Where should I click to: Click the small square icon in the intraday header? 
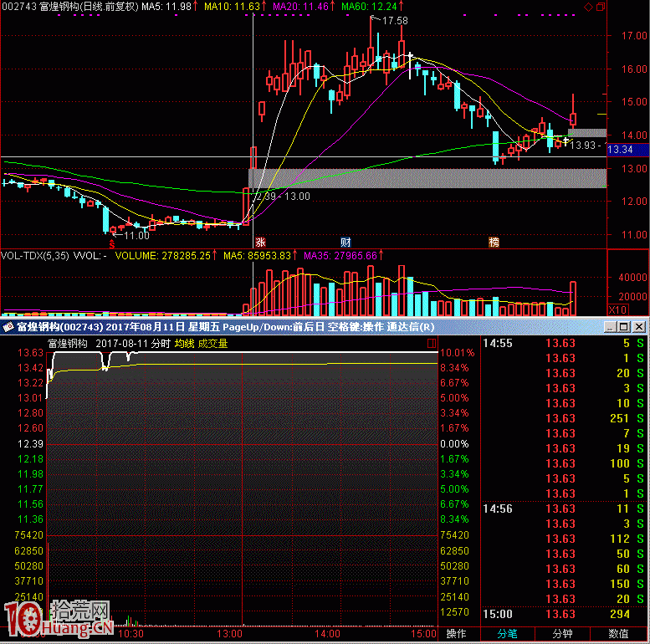(432, 343)
